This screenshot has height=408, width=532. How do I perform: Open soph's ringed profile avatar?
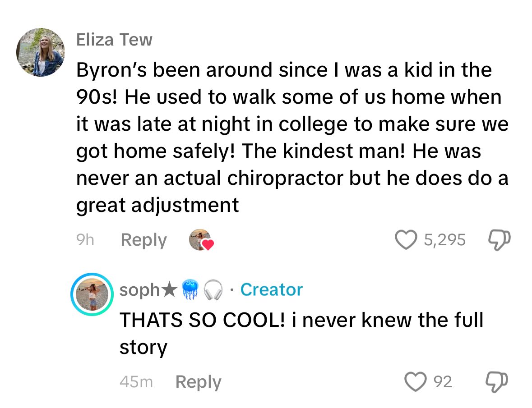coord(92,293)
